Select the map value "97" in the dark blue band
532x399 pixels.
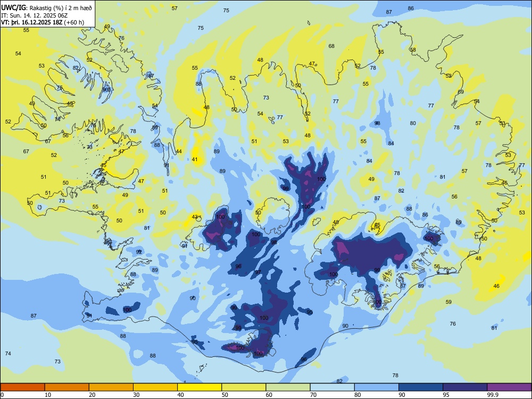[x=258, y=272]
